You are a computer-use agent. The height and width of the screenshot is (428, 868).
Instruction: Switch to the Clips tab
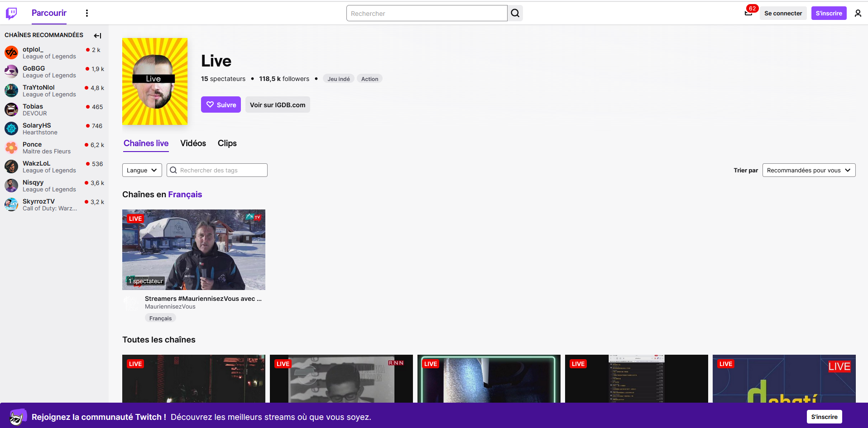[227, 143]
